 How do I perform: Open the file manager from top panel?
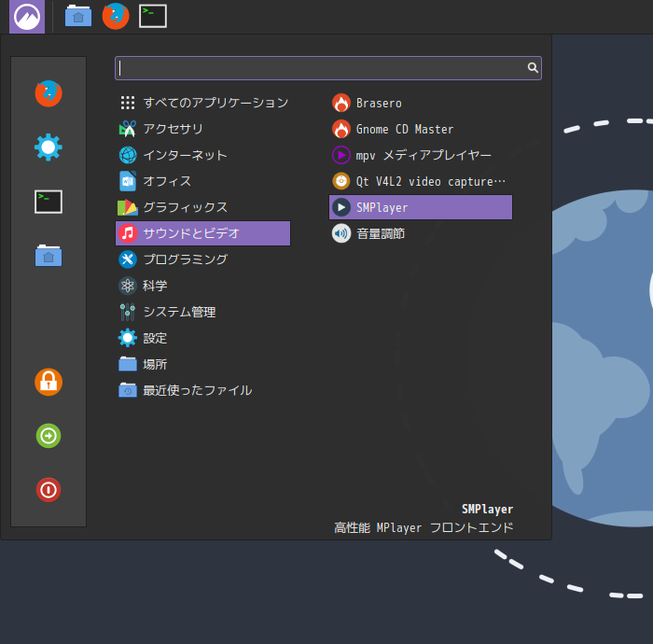(x=78, y=17)
